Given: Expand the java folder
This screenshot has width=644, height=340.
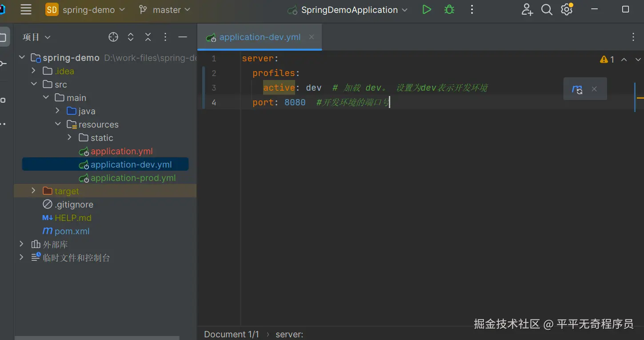Looking at the screenshot, I should tap(58, 111).
